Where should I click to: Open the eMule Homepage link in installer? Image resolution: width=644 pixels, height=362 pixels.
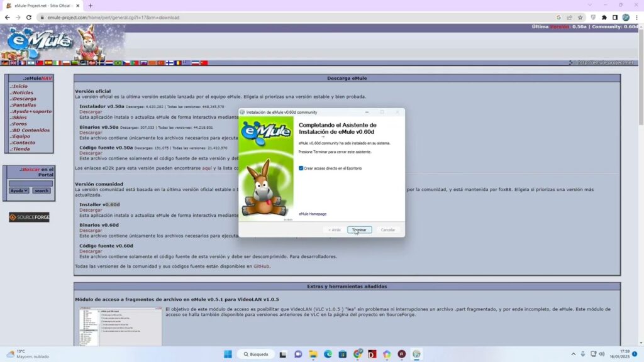pyautogui.click(x=313, y=214)
